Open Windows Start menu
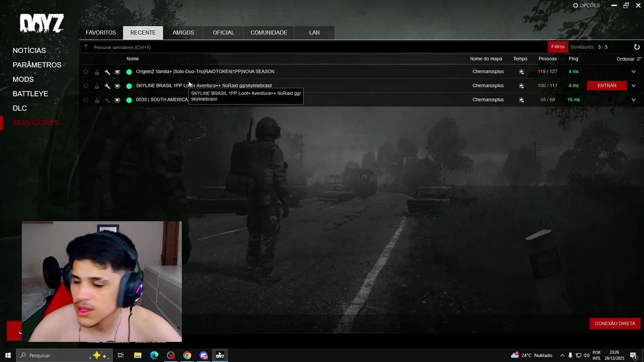 [8, 355]
